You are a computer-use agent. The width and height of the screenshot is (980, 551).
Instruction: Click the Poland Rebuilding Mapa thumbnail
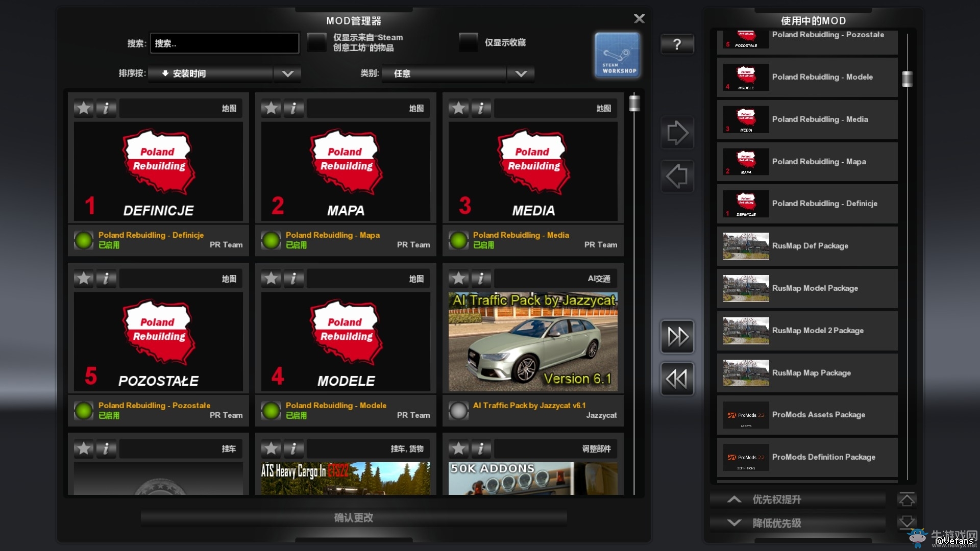[x=346, y=171]
